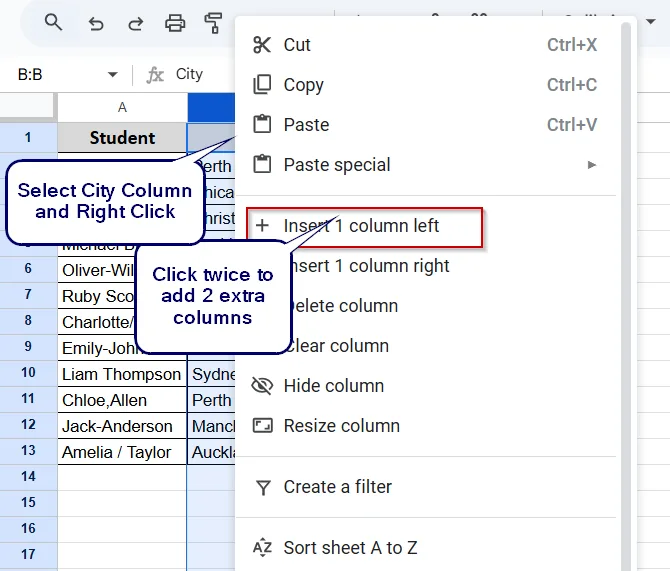Open the B:B name box dropdown arrow
670x571 pixels.
[113, 75]
